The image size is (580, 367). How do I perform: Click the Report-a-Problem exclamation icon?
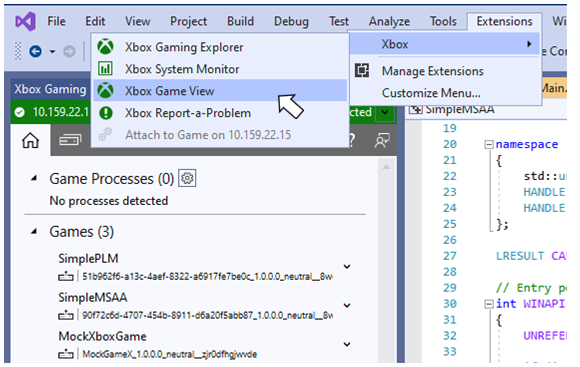[106, 112]
